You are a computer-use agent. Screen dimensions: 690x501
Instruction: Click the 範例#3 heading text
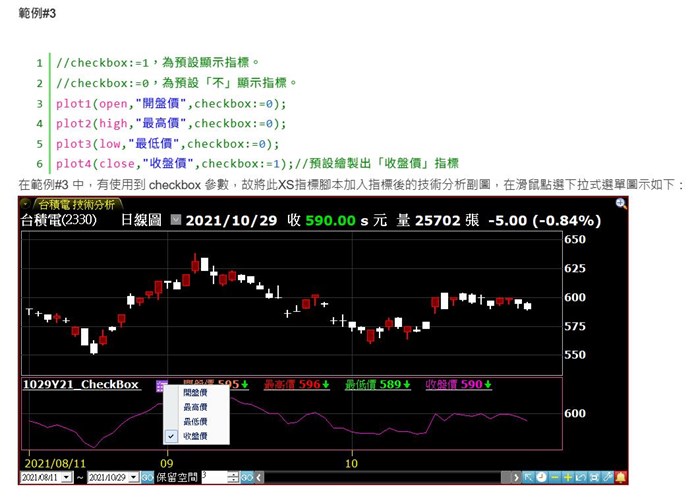pyautogui.click(x=37, y=13)
